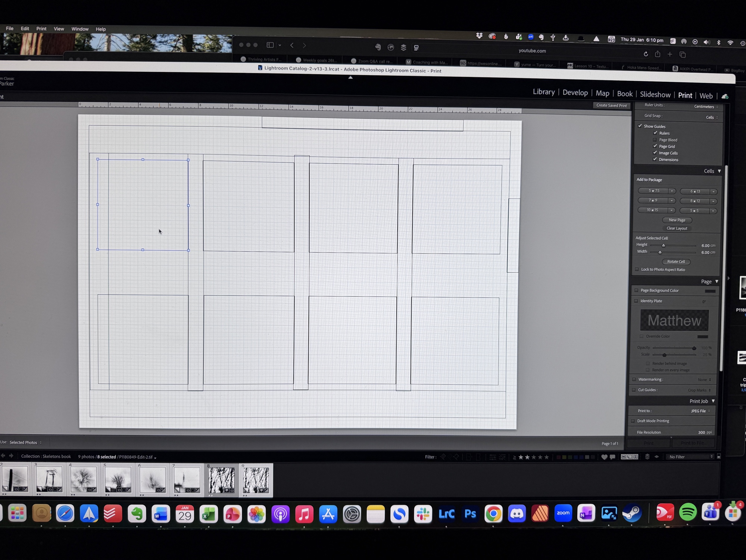Viewport: 746px width, 560px height.
Task: Click the Rotate Cell button
Action: [x=676, y=262]
